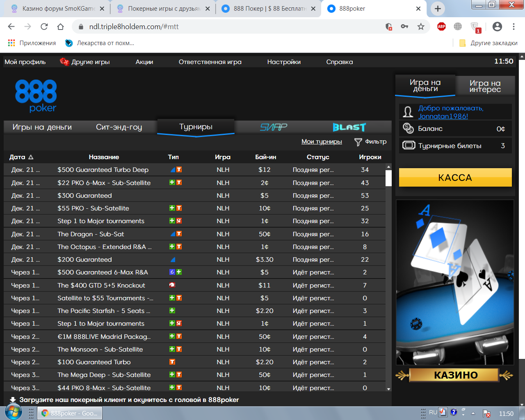Open the Справка menu
This screenshot has height=420, width=525.
(340, 62)
